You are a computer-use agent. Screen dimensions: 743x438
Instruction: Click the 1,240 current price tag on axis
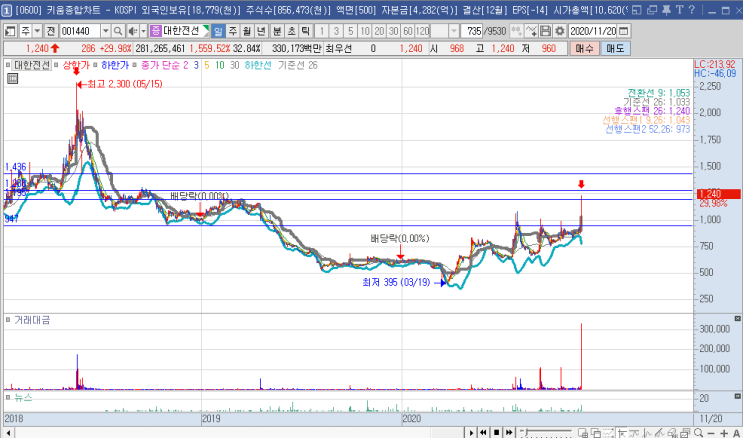tap(717, 194)
